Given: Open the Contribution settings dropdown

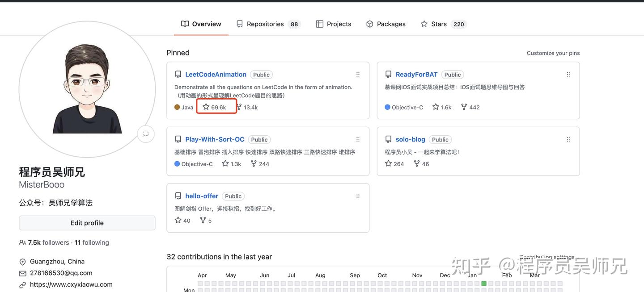Looking at the screenshot, I should [x=547, y=257].
